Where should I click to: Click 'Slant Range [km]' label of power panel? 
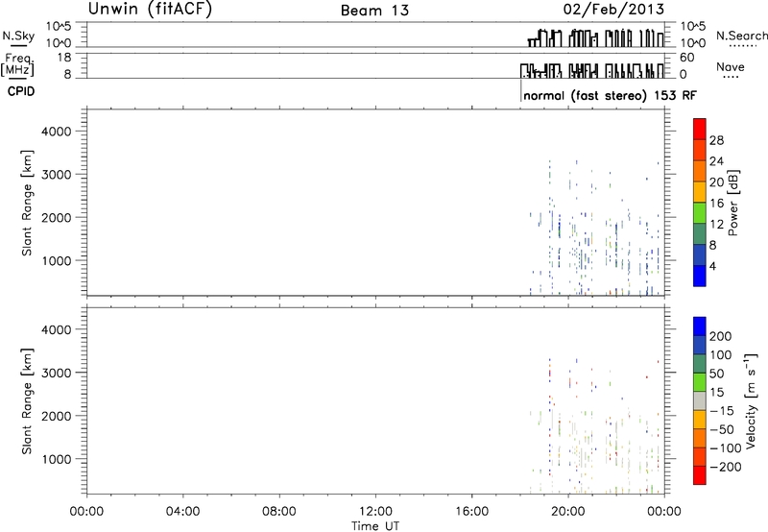pos(27,203)
